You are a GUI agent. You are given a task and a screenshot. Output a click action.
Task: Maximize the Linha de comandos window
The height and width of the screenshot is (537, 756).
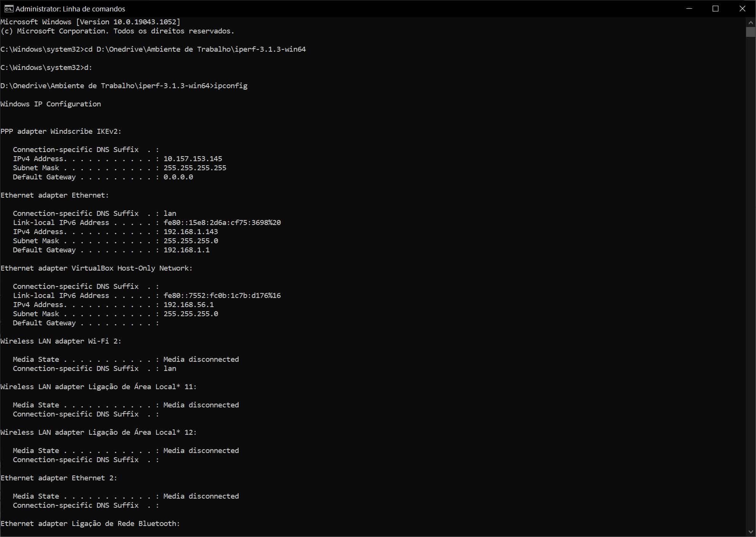click(x=715, y=8)
